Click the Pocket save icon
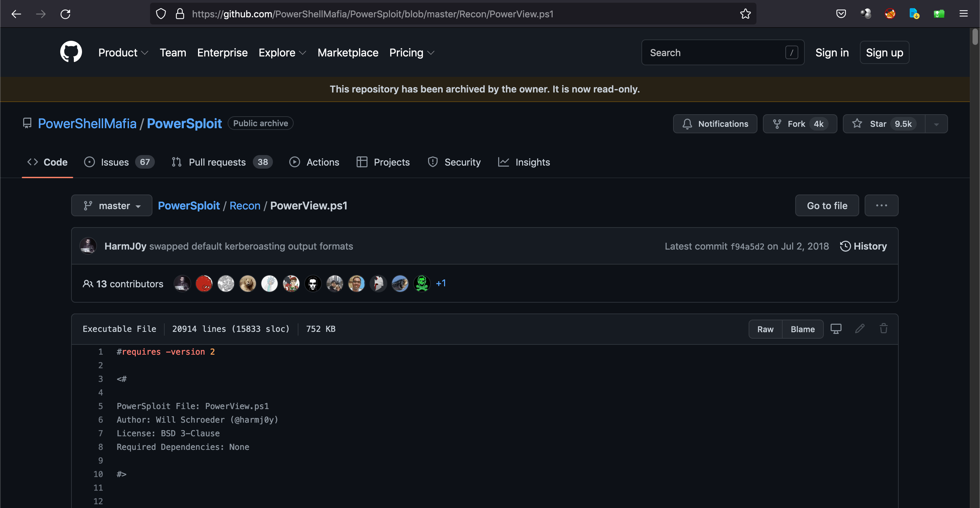The height and width of the screenshot is (508, 980). [841, 14]
